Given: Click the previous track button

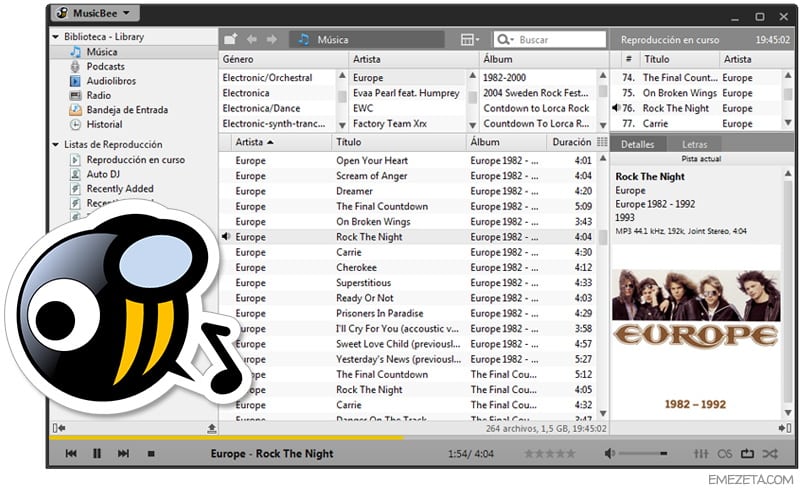Looking at the screenshot, I should click(x=71, y=453).
